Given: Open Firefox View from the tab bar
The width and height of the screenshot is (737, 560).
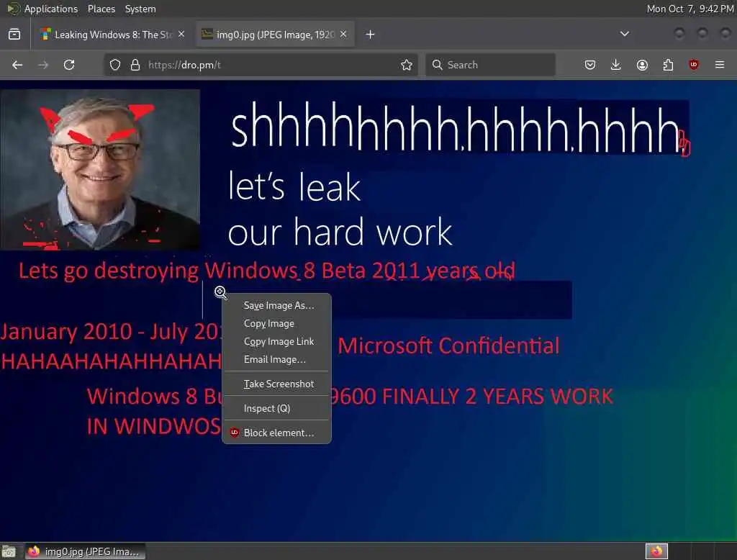Looking at the screenshot, I should click(14, 35).
